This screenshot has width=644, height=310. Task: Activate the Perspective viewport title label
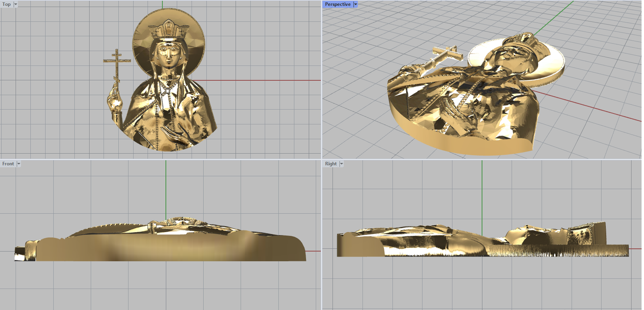point(337,4)
